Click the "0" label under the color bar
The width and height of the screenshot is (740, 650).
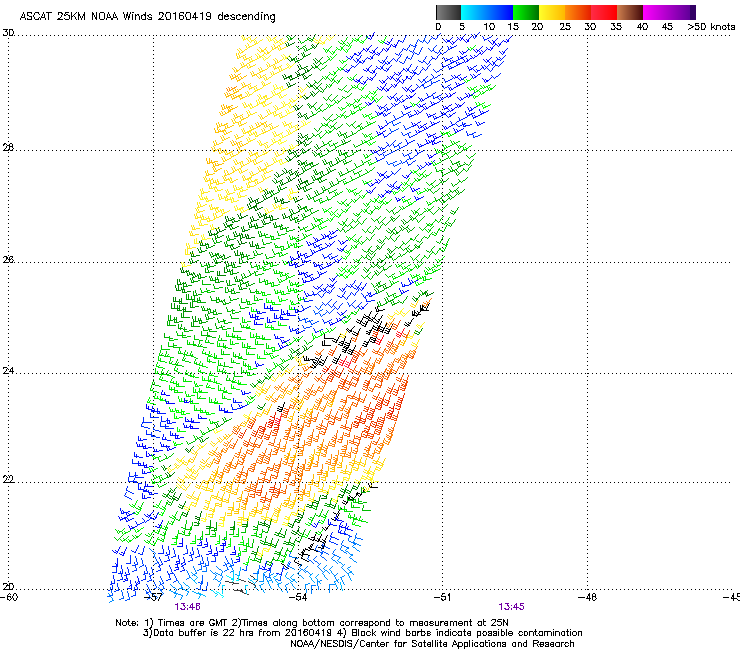click(438, 27)
